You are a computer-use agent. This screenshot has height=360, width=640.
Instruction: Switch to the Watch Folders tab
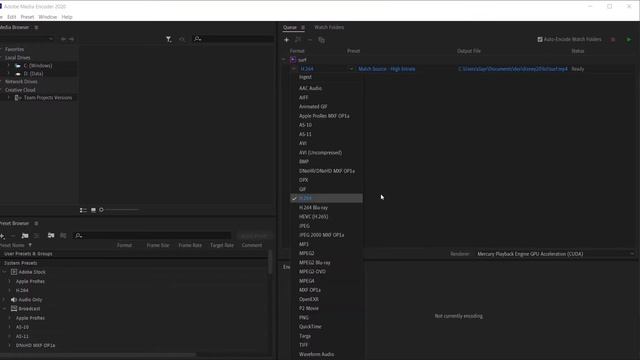[329, 27]
